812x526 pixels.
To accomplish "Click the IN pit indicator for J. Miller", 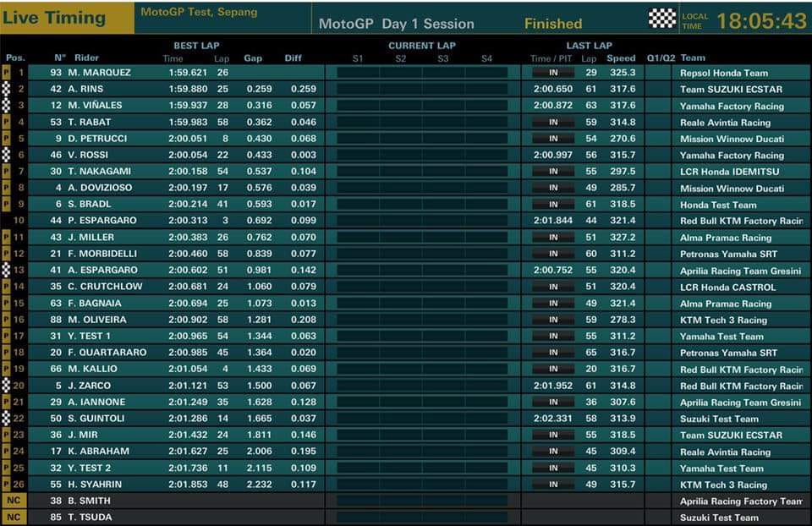I will (x=553, y=238).
